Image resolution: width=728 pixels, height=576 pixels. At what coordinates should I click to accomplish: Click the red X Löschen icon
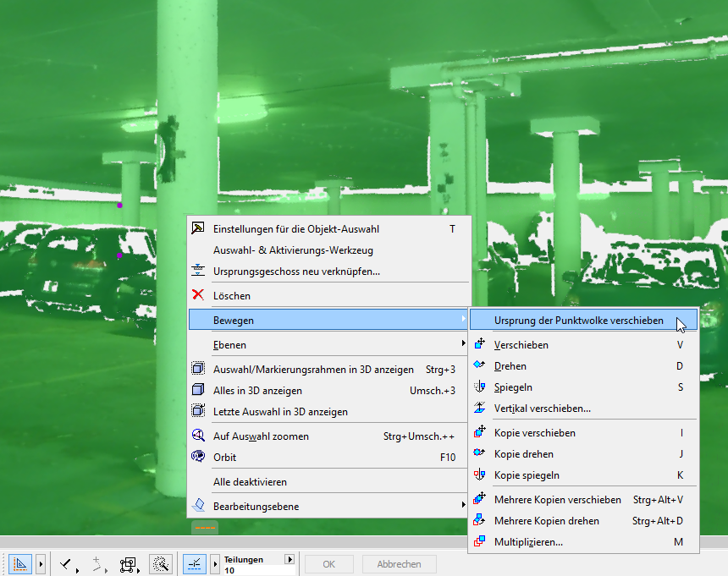coord(198,295)
